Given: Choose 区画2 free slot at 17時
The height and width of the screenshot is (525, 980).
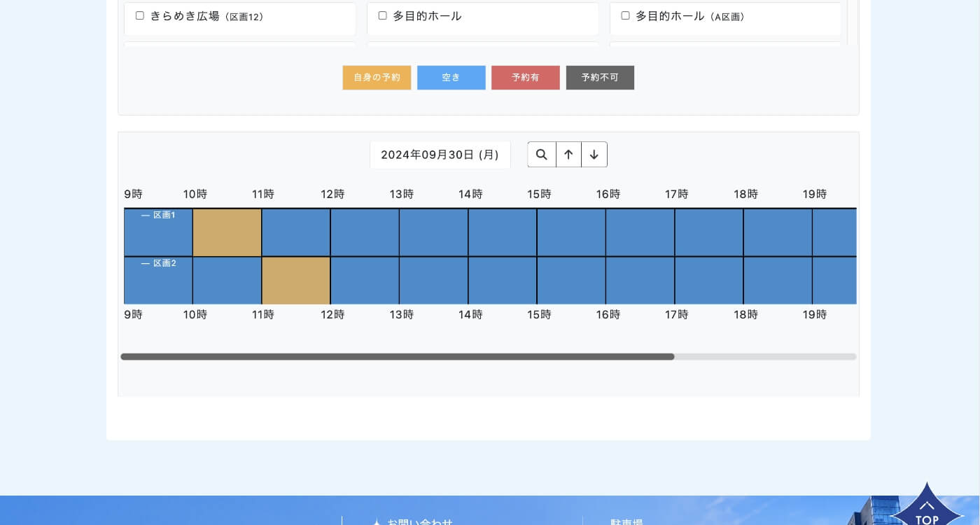Looking at the screenshot, I should (x=708, y=281).
